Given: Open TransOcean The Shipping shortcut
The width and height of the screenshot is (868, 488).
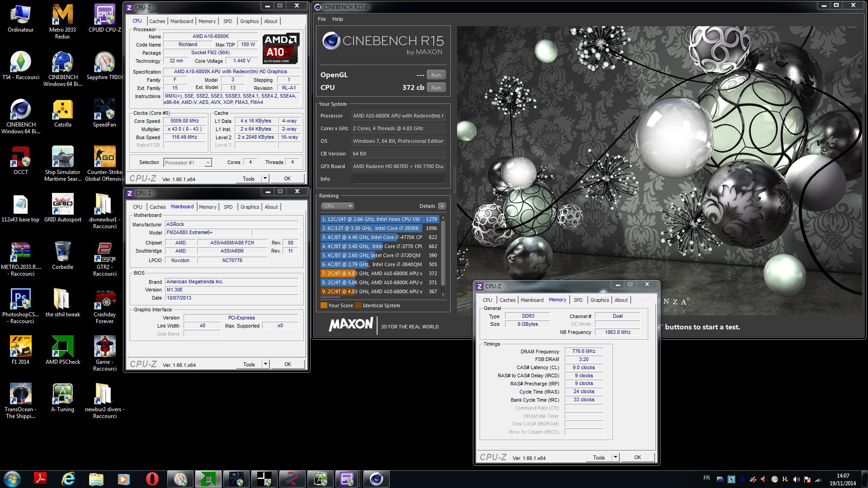Looking at the screenshot, I should coord(20,401).
